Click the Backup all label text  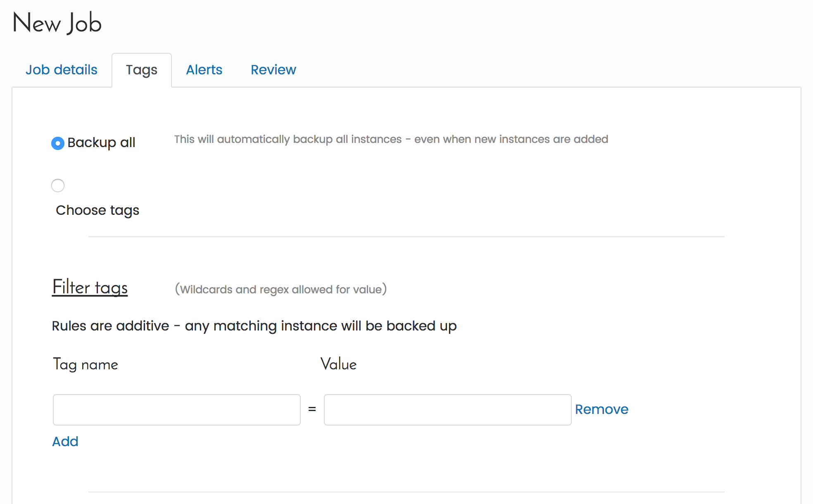pyautogui.click(x=101, y=143)
